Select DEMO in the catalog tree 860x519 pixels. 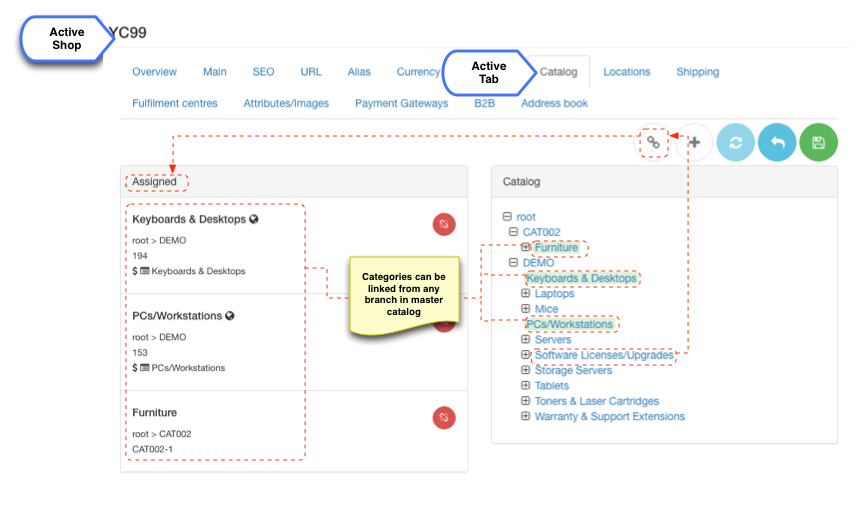(538, 263)
